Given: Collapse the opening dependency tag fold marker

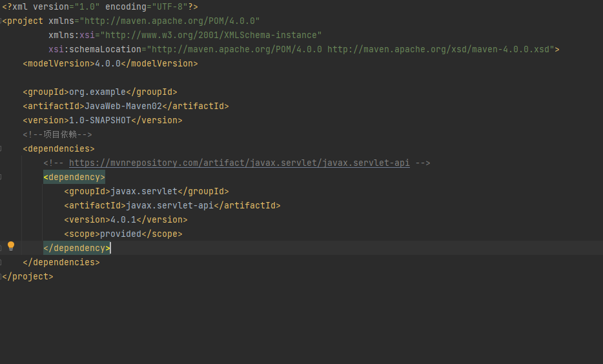Looking at the screenshot, I should pyautogui.click(x=3, y=177).
